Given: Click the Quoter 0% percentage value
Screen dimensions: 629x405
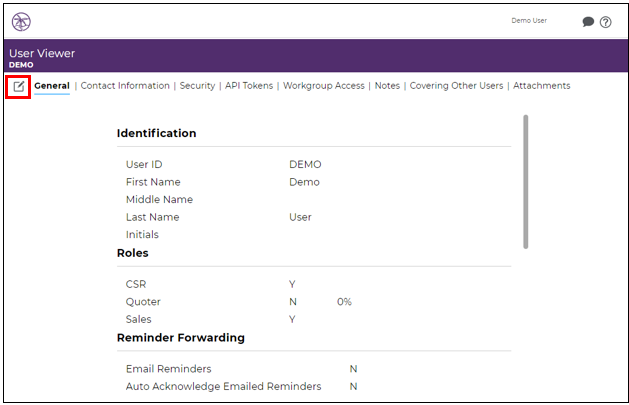Looking at the screenshot, I should point(344,302).
